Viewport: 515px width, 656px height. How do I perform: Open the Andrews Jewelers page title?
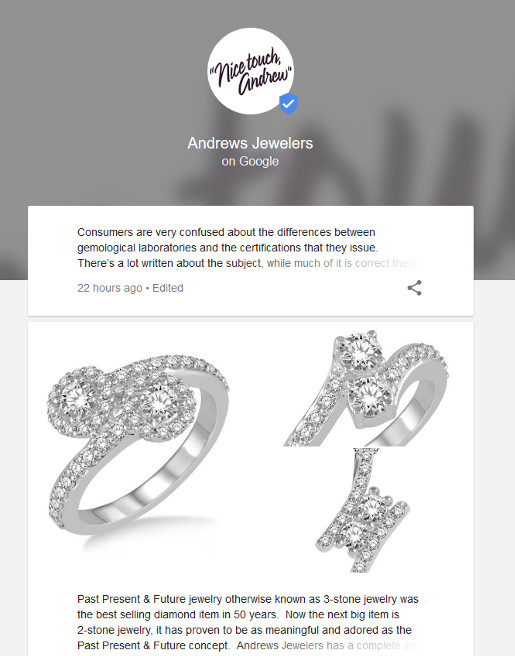click(x=250, y=143)
